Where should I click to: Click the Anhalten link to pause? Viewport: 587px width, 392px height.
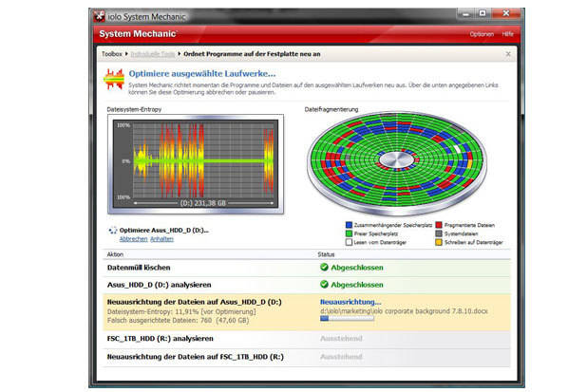161,239
